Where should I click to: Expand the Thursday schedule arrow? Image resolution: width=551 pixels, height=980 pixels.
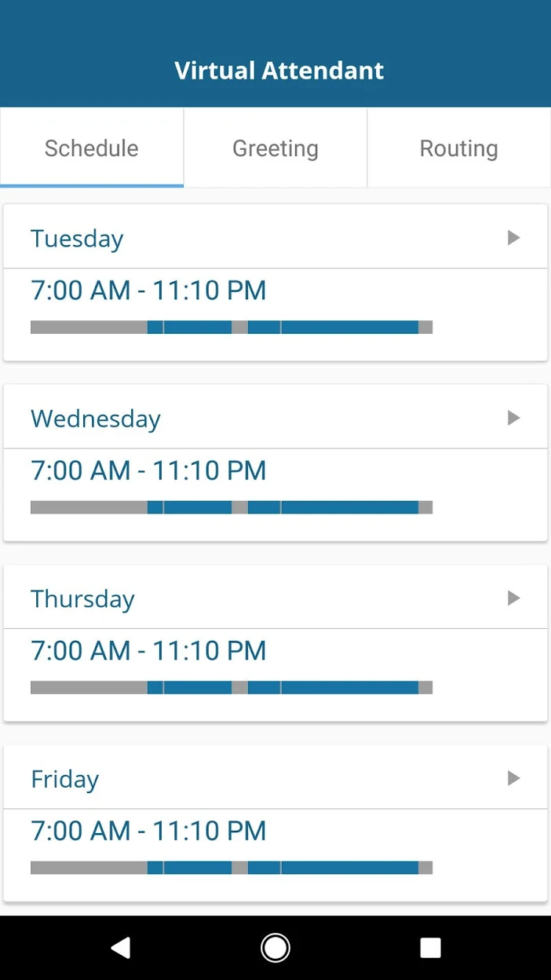(x=513, y=598)
